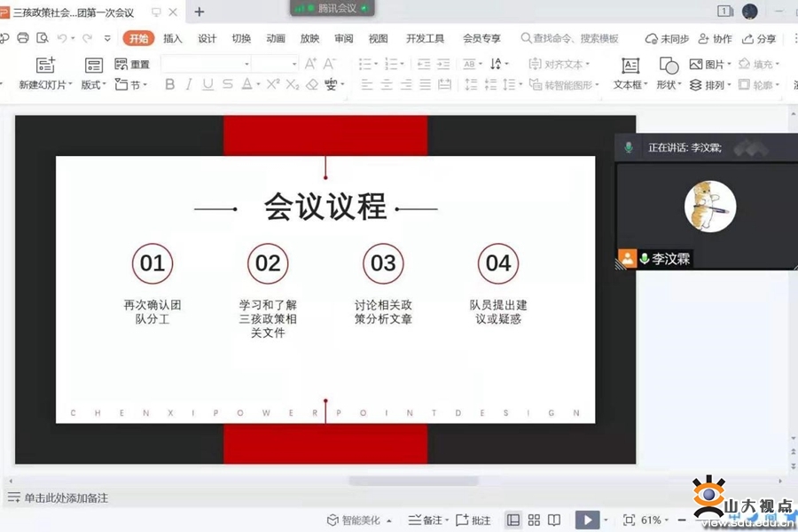Switch to the Animation (动画) tab
This screenshot has height=532, width=798.
[276, 38]
